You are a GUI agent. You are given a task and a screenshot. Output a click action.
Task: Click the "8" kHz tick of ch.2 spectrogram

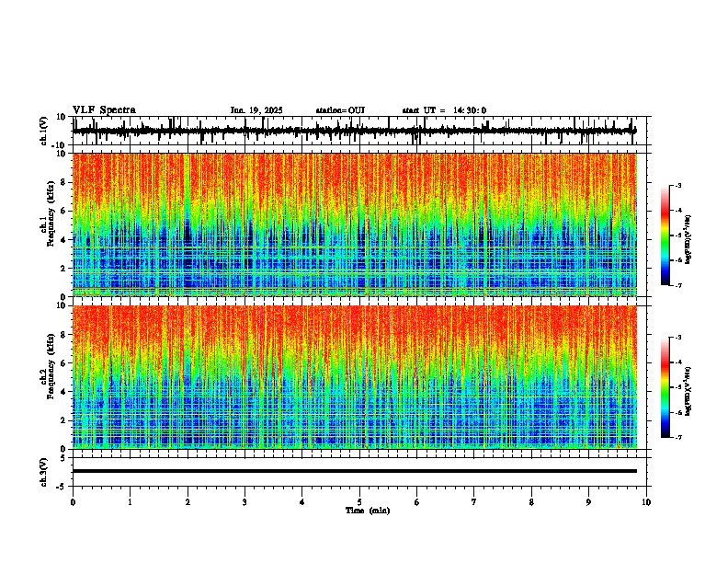[x=64, y=335]
